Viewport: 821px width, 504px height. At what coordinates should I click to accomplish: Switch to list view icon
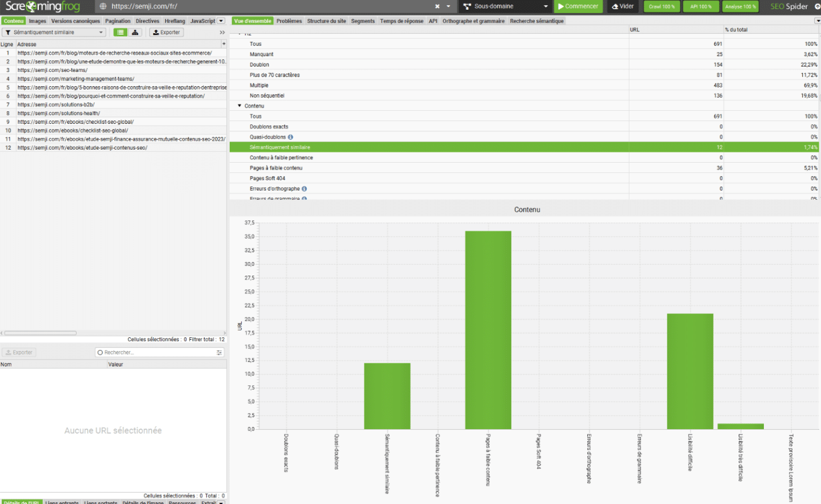point(121,33)
